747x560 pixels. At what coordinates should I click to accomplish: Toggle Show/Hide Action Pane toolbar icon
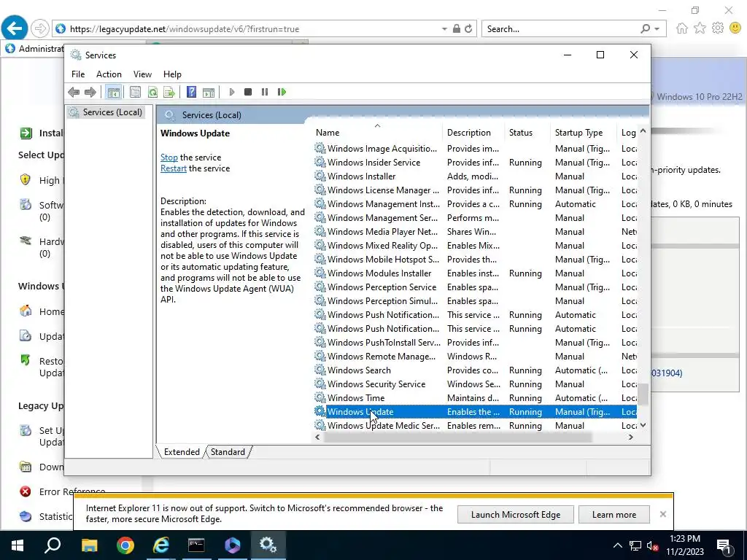[209, 92]
